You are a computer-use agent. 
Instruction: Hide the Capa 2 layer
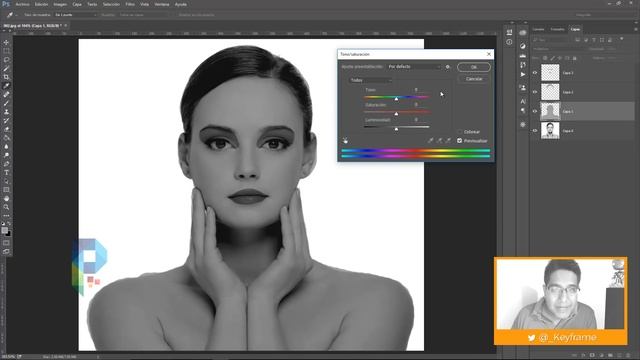[x=535, y=92]
